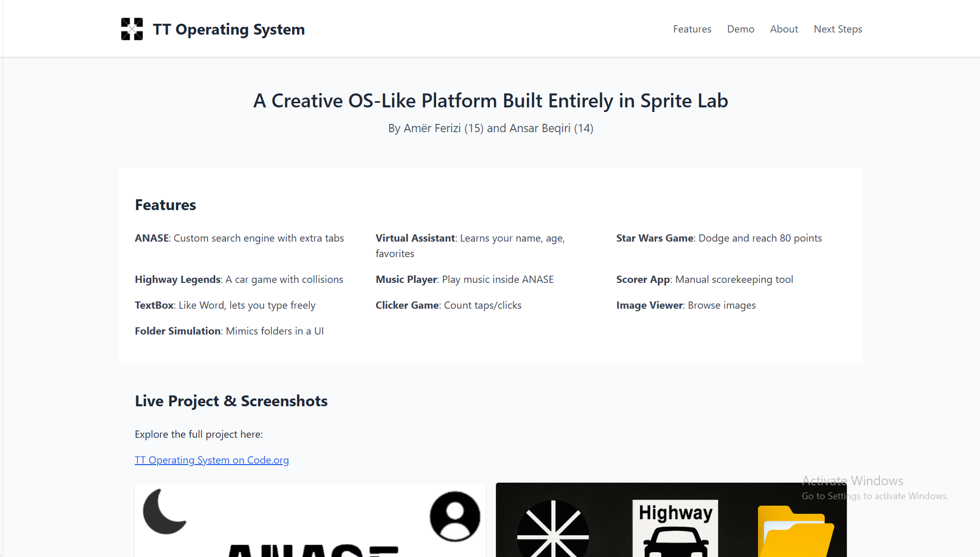Open the About nav item
The image size is (980, 557).
784,29
